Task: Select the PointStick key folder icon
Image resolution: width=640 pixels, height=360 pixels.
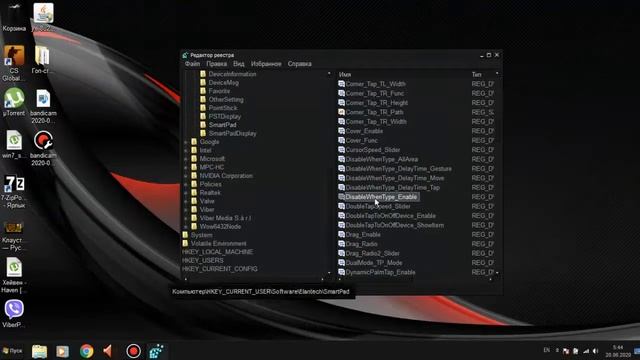Action: 203,108
